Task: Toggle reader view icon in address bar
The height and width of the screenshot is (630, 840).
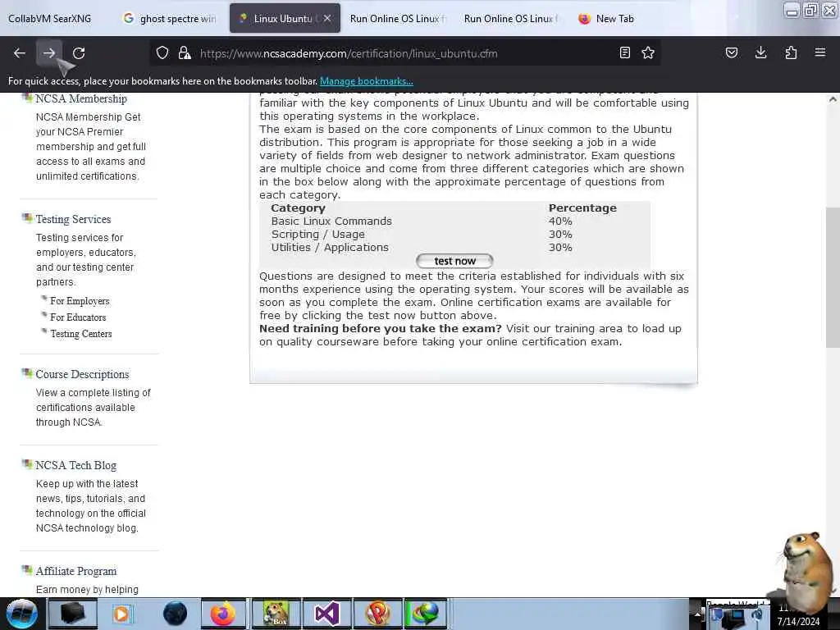Action: (624, 52)
